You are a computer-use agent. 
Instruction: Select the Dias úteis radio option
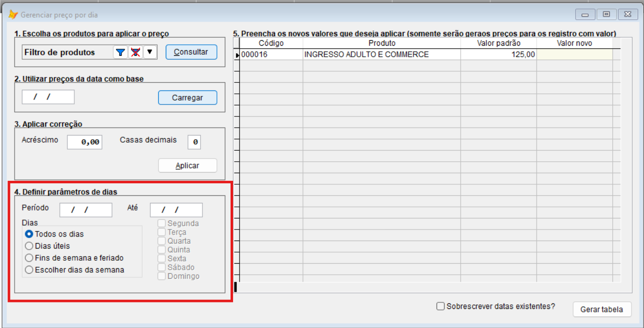pos(29,246)
